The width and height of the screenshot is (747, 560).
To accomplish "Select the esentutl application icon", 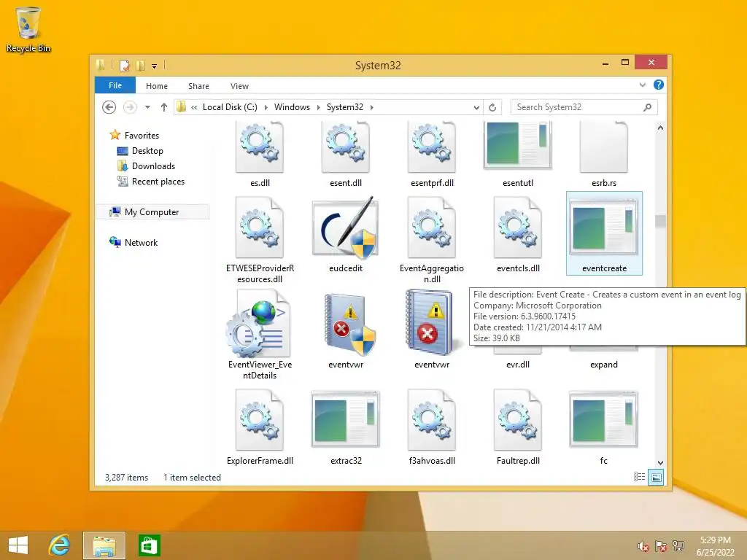I will 518,145.
